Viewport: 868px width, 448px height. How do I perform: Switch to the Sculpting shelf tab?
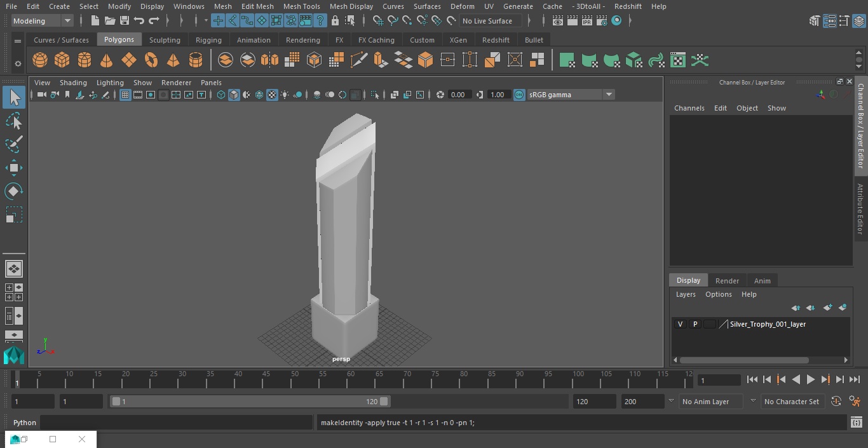point(165,40)
